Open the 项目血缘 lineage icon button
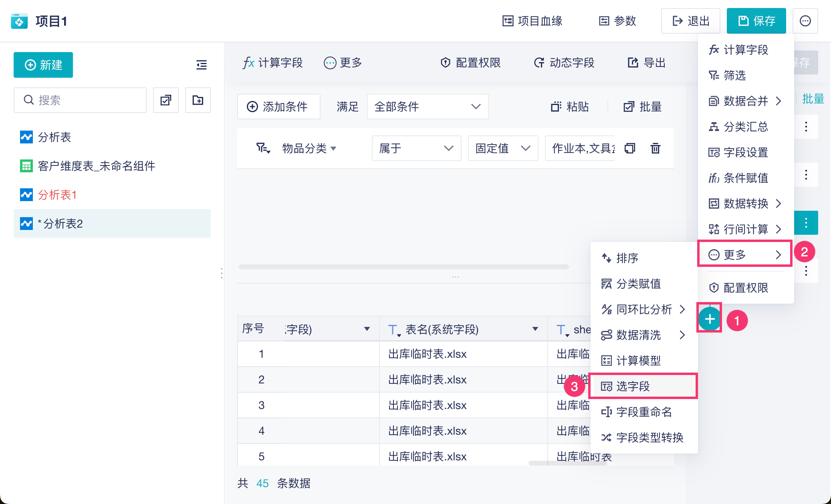831x504 pixels. click(532, 21)
